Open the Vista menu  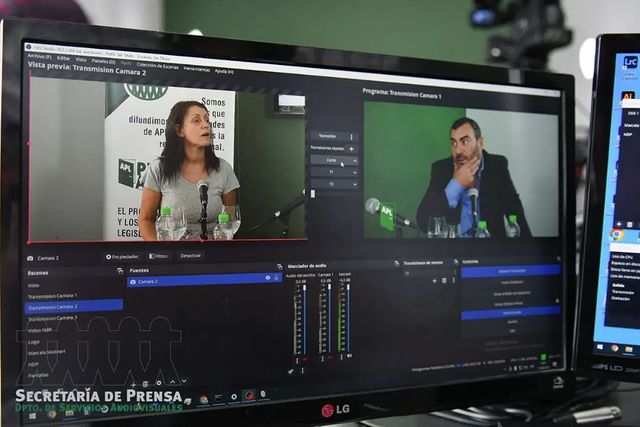click(x=81, y=60)
